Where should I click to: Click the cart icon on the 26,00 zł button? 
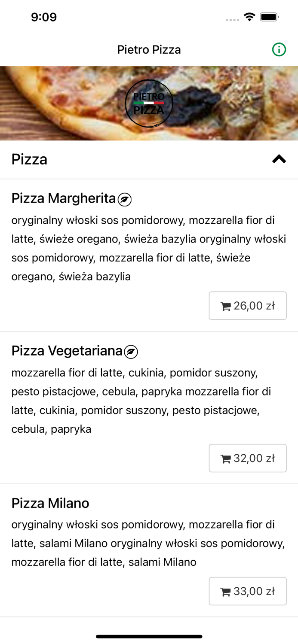tap(226, 306)
